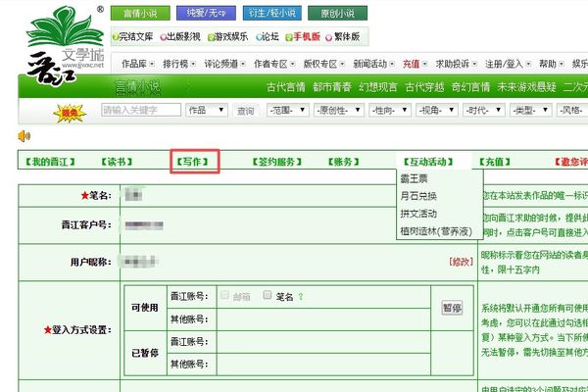The width and height of the screenshot is (588, 392).
Task: Open the 【我的晋江】 tab
Action: 50,162
